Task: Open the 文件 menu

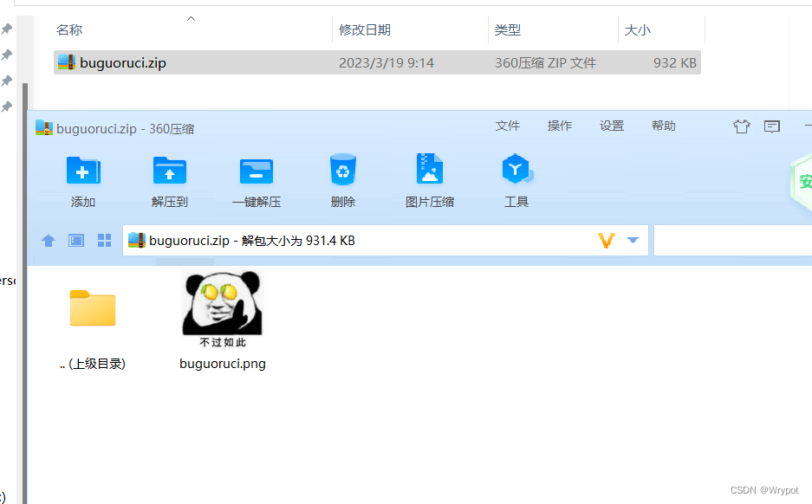Action: pos(508,126)
